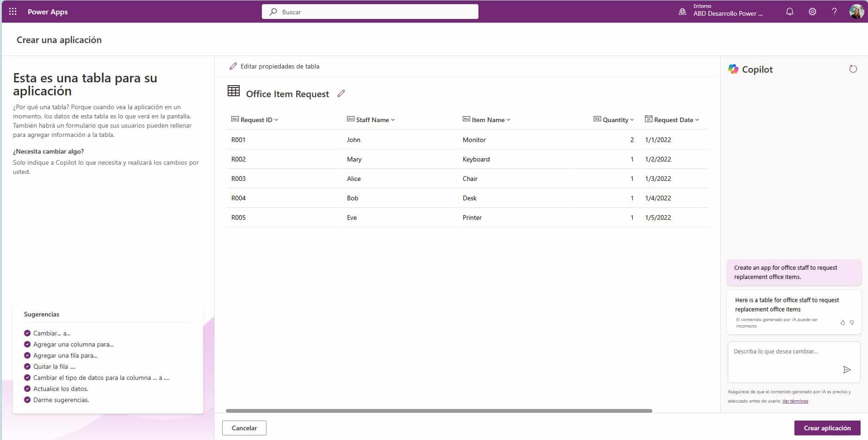This screenshot has width=868, height=440.
Task: Click the calendar icon of Request Date
Action: coord(648,119)
